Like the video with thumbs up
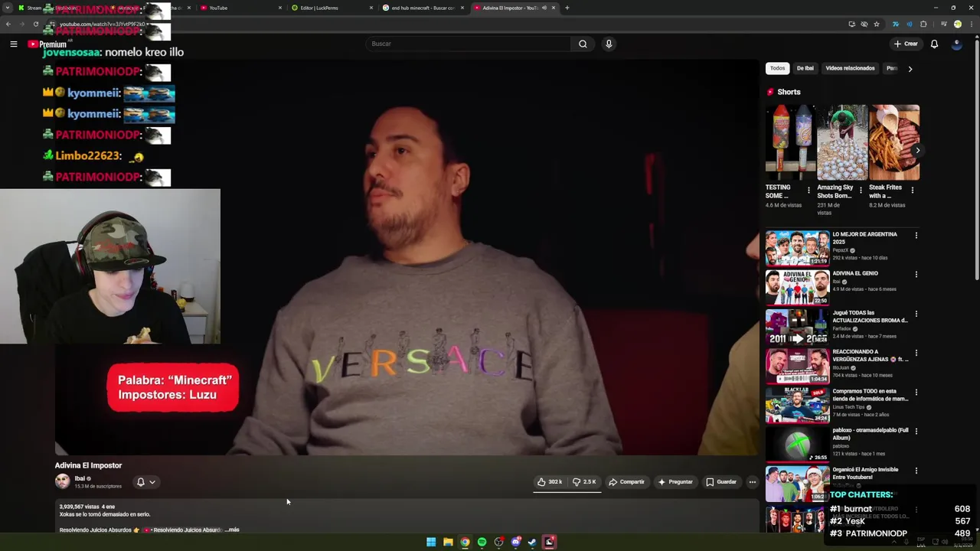Image resolution: width=980 pixels, height=551 pixels. pyautogui.click(x=550, y=482)
